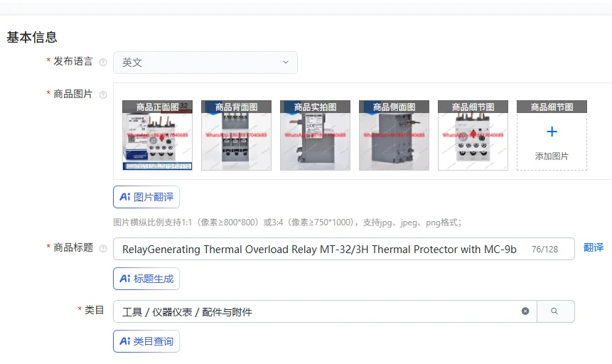Screen dimensions: 612x364
Task: Click help icon next to 商品图片
Action: pos(103,95)
